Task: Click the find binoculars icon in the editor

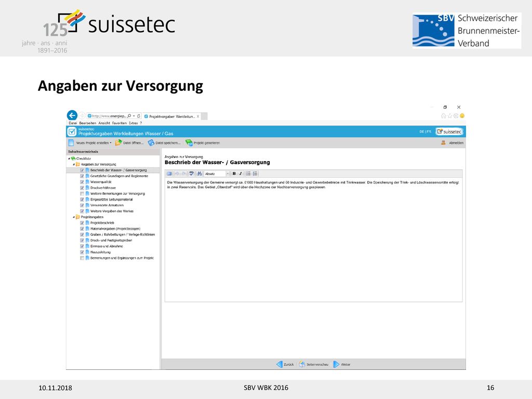Action: [199, 174]
